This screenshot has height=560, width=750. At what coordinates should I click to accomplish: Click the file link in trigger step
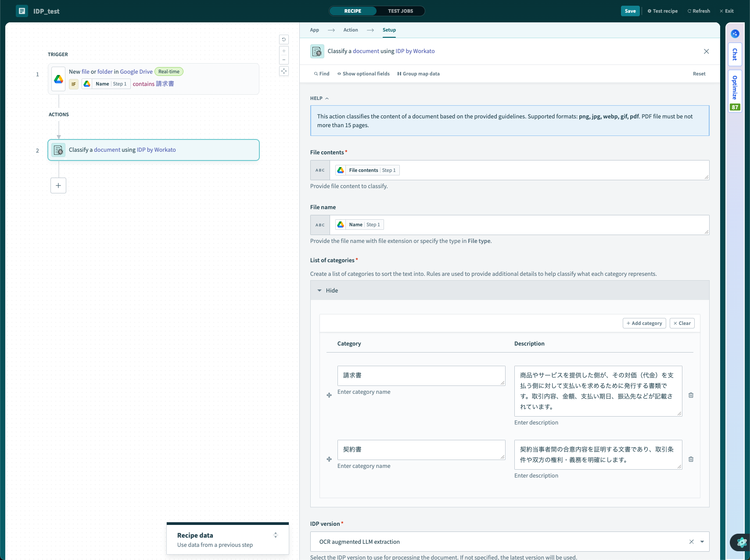[86, 72]
